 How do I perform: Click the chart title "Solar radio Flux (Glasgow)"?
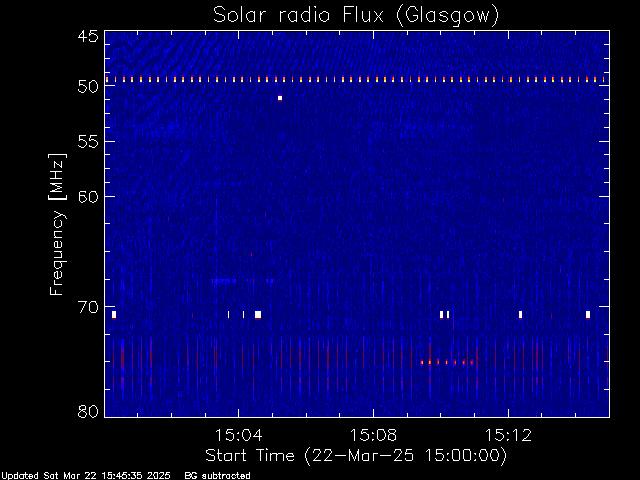356,16
